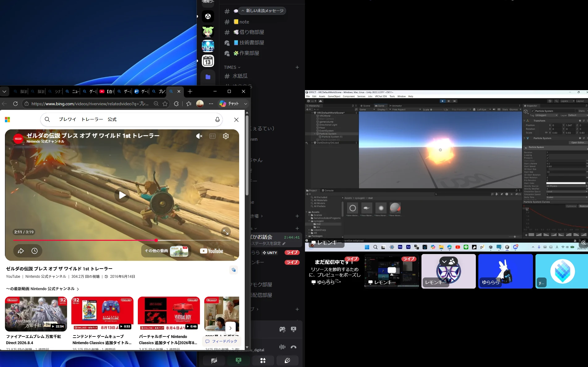This screenshot has width=588, height=367.
Task: Jump to 新しい未読メッセージ in Discord
Action: coord(262,11)
